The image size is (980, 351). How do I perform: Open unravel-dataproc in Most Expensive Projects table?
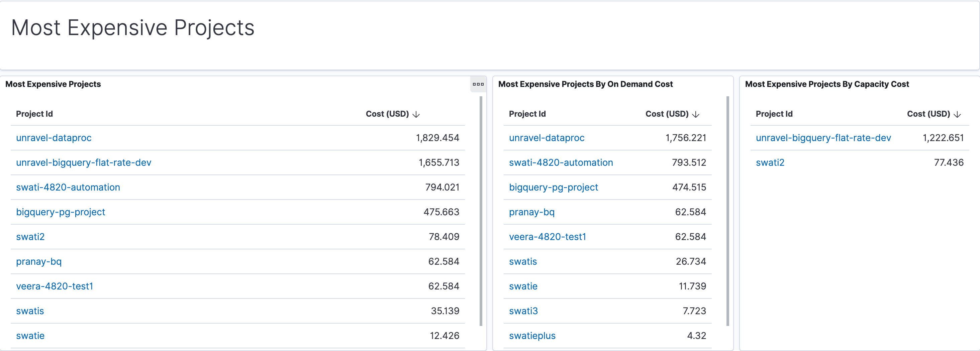[54, 138]
